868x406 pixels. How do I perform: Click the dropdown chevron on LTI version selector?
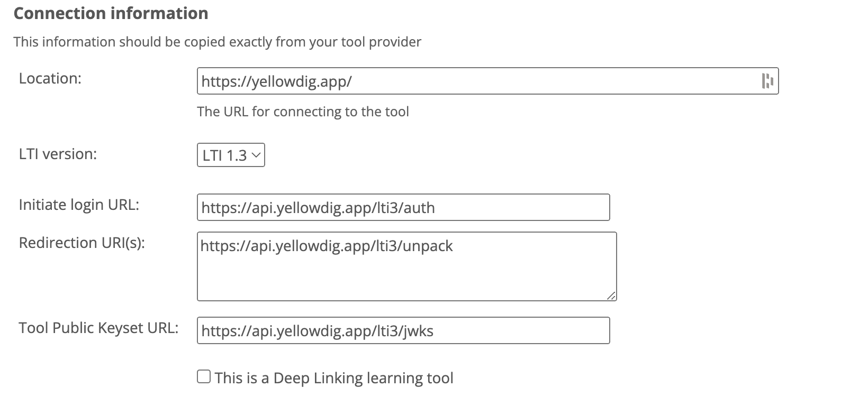(x=256, y=155)
